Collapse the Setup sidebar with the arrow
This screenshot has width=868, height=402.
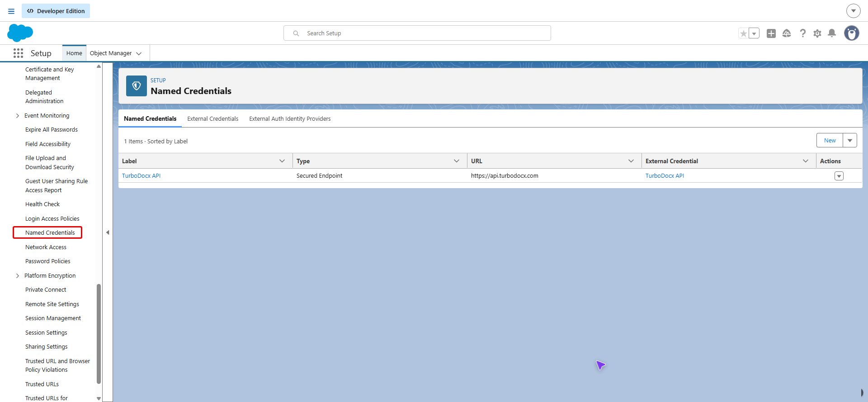[108, 232]
